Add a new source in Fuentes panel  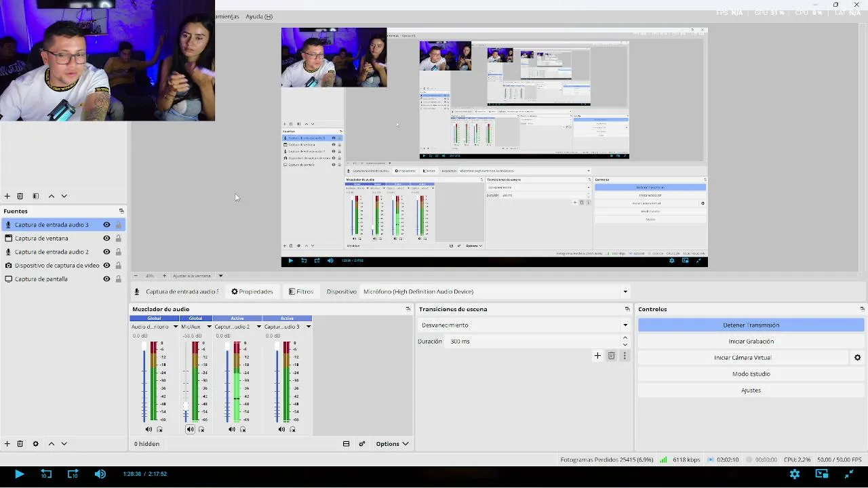(7, 444)
